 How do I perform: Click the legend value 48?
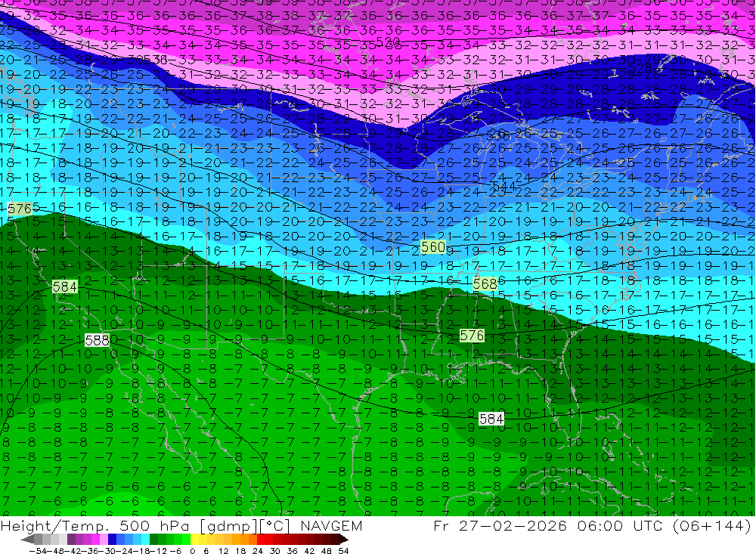[x=327, y=551]
